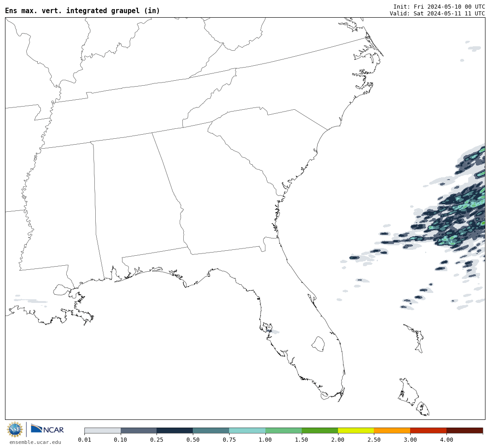The width and height of the screenshot is (490, 448).
Task: Click the 4.00 colorbar tick label
Action: pyautogui.click(x=446, y=440)
